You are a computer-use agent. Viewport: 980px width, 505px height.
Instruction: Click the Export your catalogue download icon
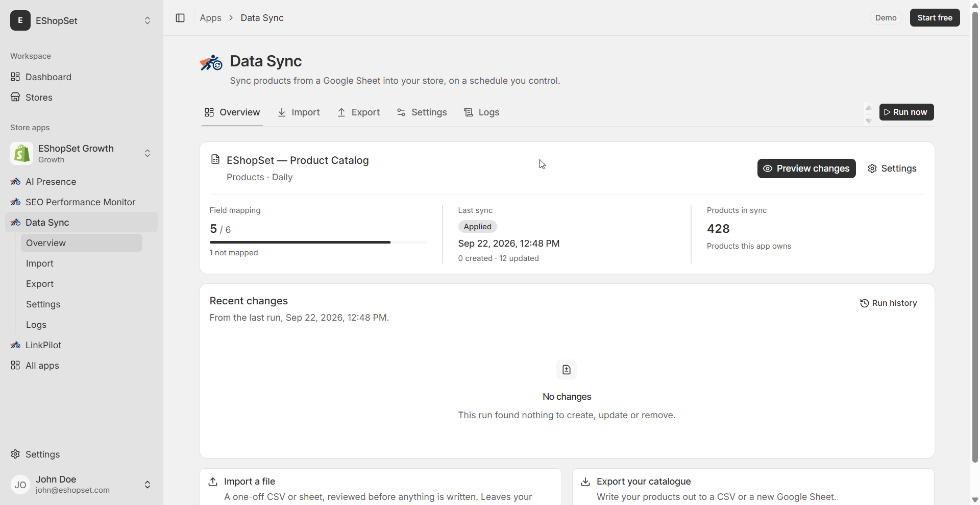pyautogui.click(x=585, y=482)
